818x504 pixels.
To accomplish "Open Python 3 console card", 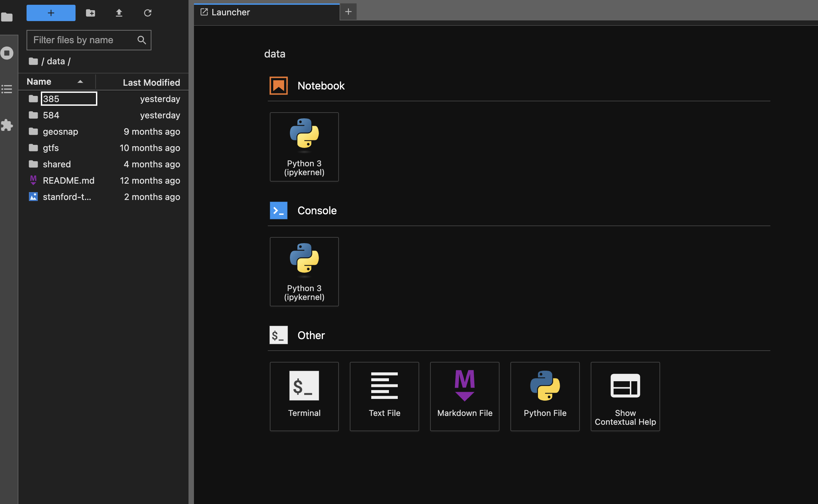I will pyautogui.click(x=304, y=271).
